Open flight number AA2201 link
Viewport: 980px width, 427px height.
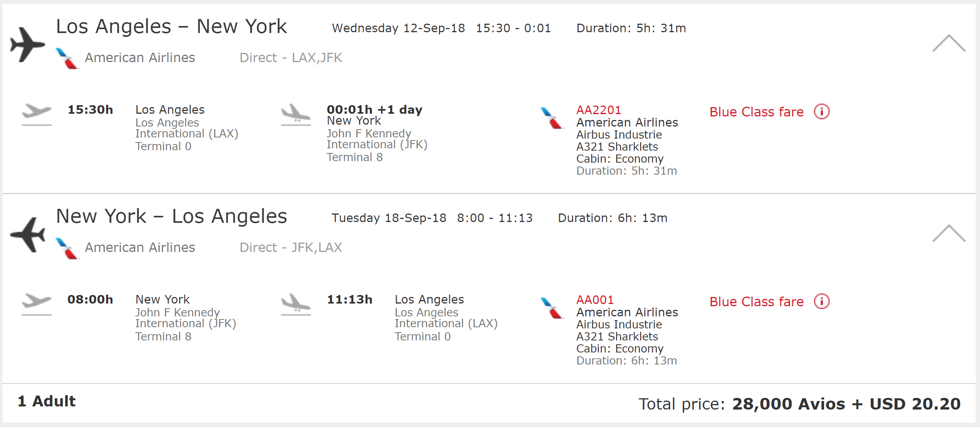tap(598, 110)
